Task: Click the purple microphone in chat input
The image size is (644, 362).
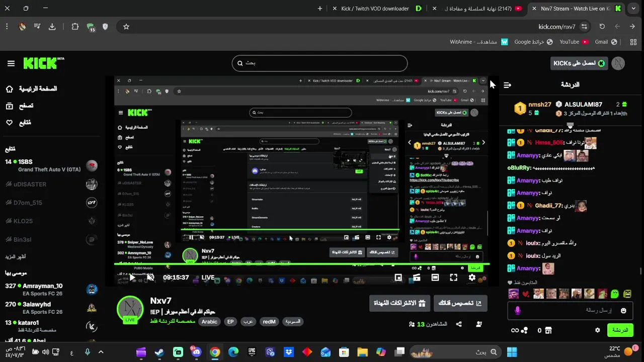Action: [517, 311]
